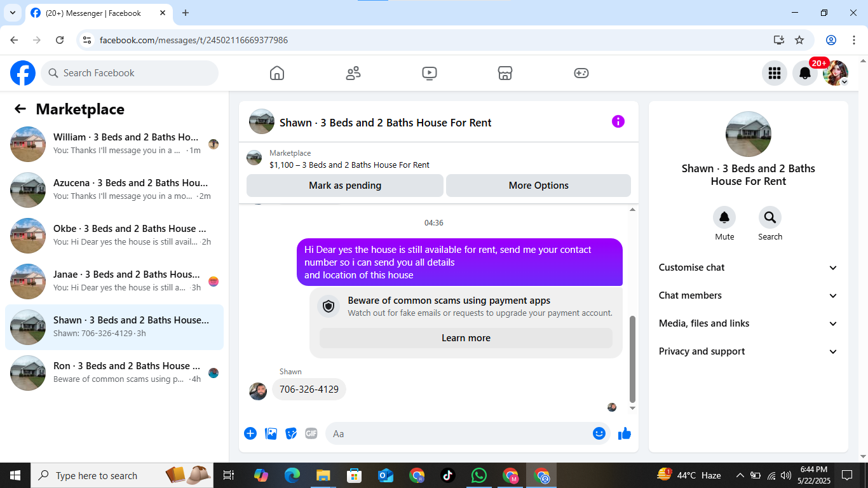This screenshot has height=488, width=868.
Task: Click the install app icon in address bar
Action: [x=779, y=40]
